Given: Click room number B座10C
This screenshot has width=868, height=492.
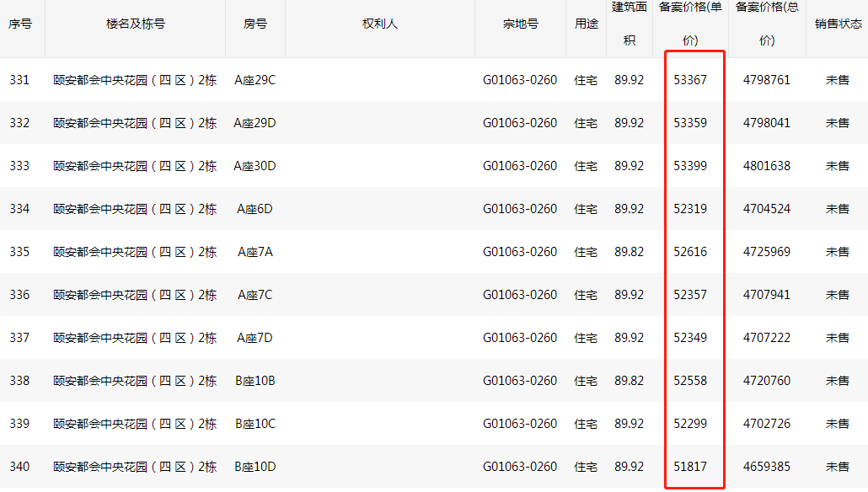Looking at the screenshot, I should (x=255, y=424).
